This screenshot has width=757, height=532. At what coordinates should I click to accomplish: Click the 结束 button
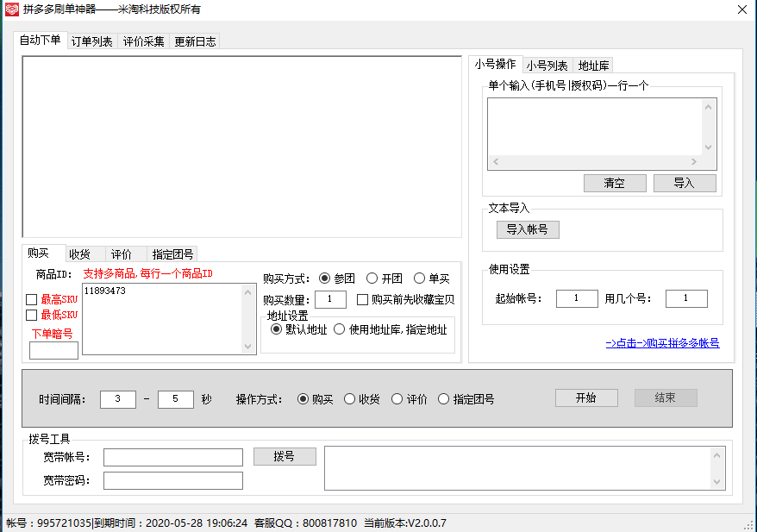(666, 397)
